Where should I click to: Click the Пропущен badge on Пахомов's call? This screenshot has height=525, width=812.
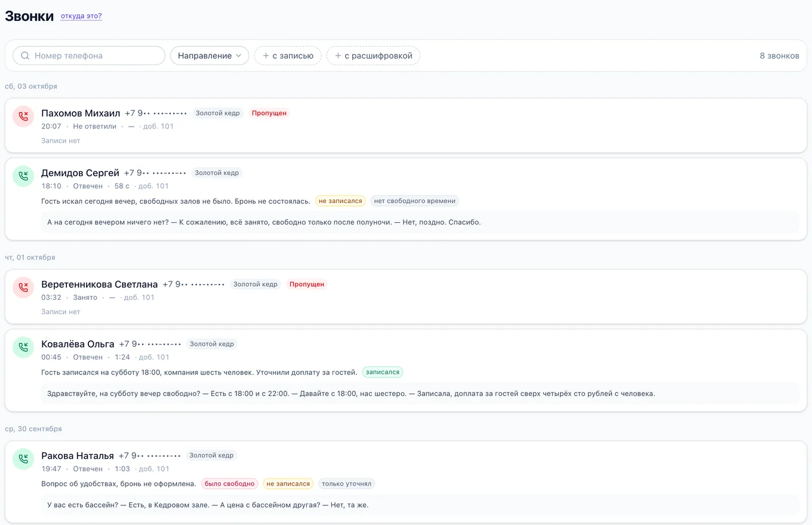pyautogui.click(x=269, y=113)
